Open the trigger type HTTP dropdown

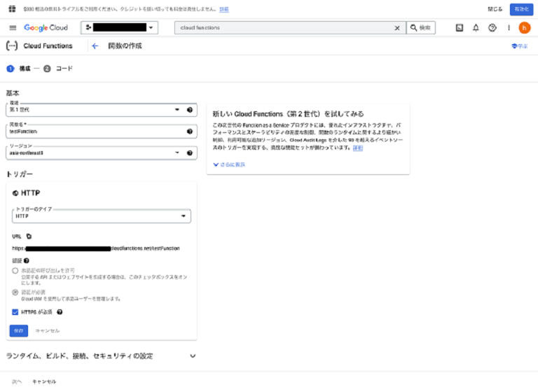point(102,216)
